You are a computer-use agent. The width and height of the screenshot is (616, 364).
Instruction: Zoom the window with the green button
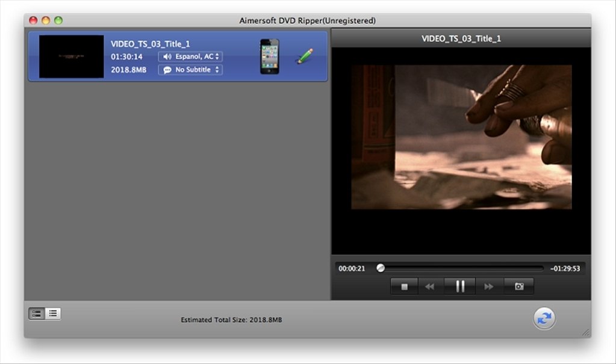point(58,20)
